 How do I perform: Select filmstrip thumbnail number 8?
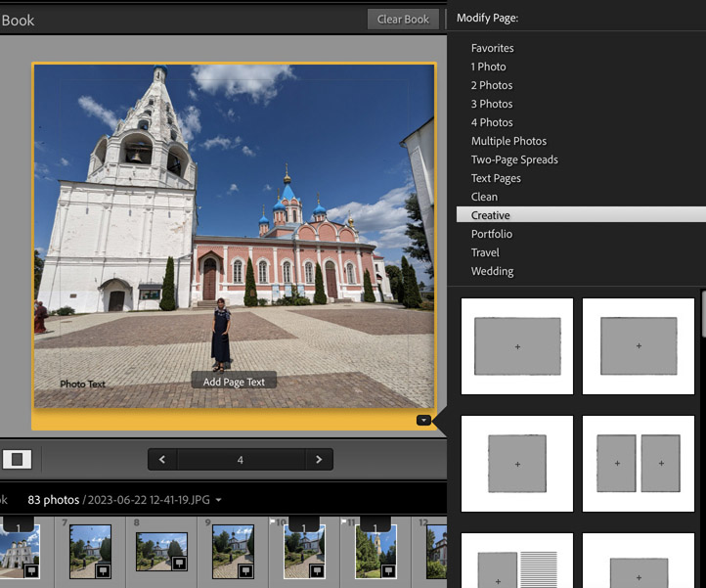click(161, 552)
